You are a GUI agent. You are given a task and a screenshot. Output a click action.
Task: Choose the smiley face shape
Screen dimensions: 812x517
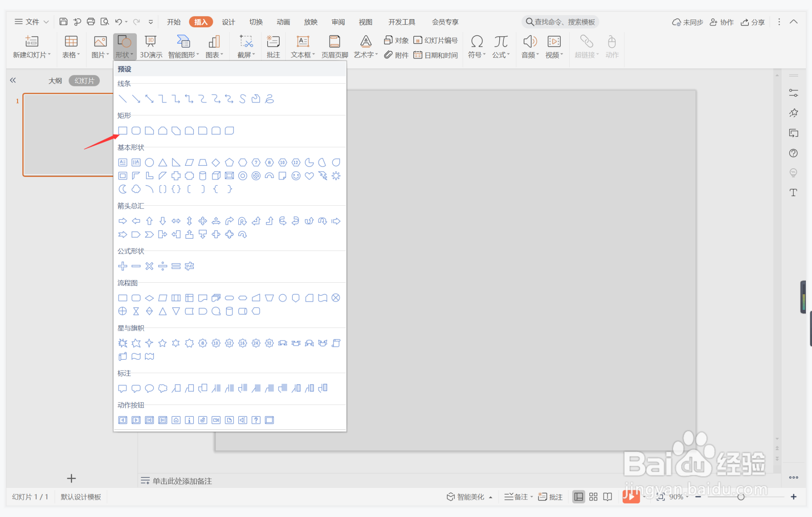tap(296, 176)
